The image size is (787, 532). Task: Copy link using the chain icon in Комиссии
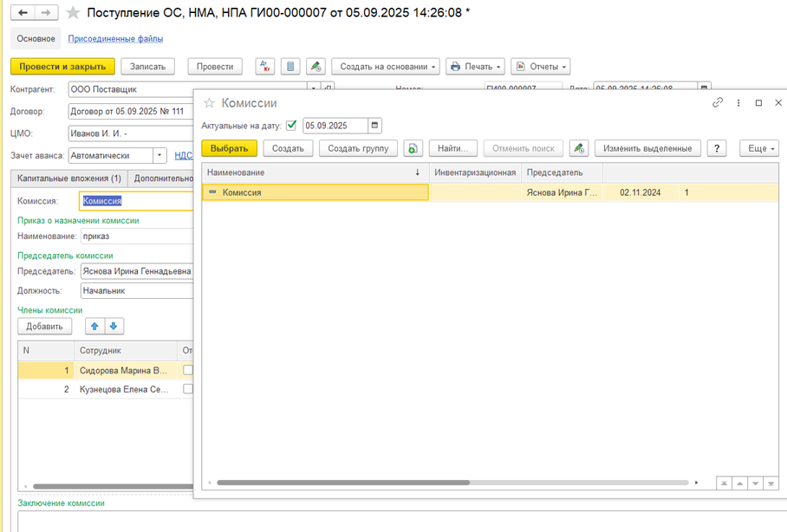(718, 102)
